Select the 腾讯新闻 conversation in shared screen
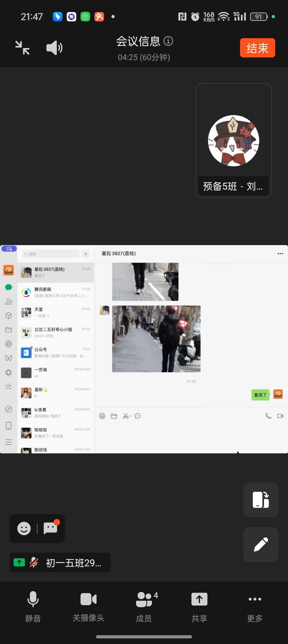The height and width of the screenshot is (644, 288). click(x=56, y=292)
